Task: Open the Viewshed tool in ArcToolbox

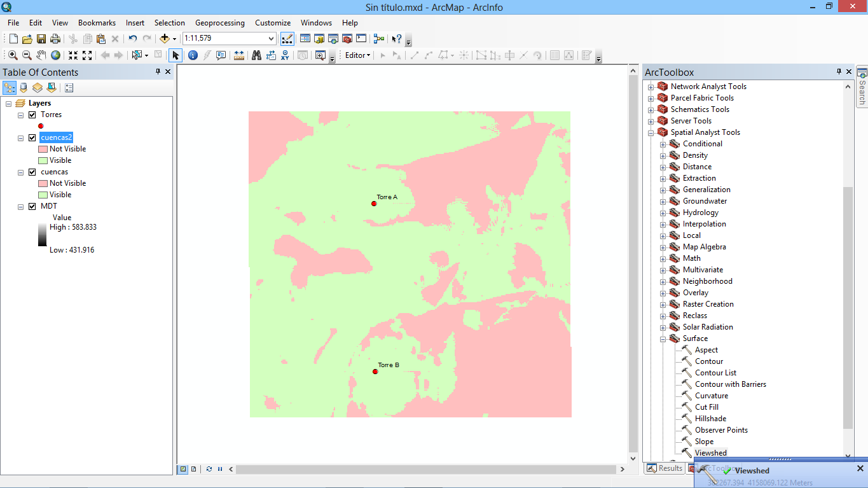Action: pyautogui.click(x=710, y=453)
